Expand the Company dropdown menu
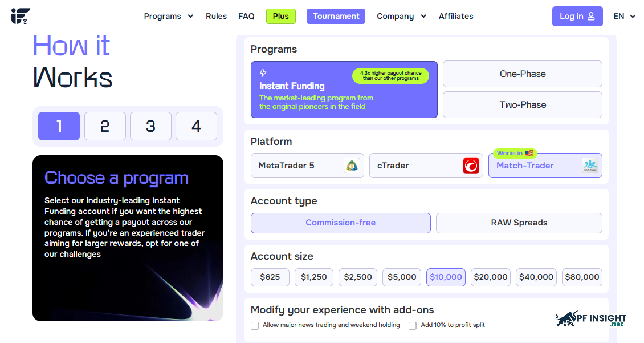The image size is (644, 343). [401, 16]
